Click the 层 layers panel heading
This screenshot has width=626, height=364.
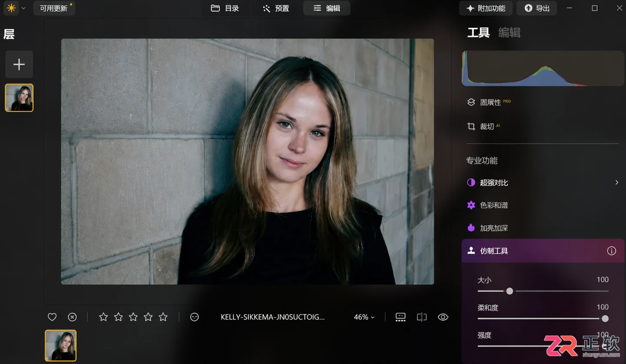point(9,34)
